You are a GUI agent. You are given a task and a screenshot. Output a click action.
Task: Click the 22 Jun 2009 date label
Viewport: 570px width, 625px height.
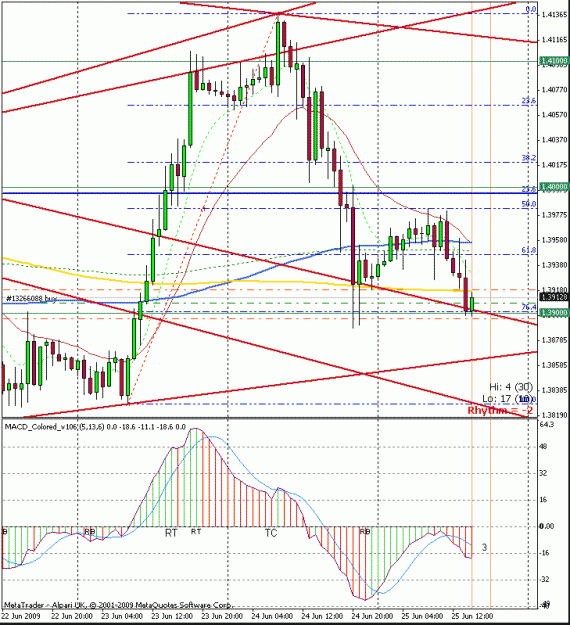21,616
